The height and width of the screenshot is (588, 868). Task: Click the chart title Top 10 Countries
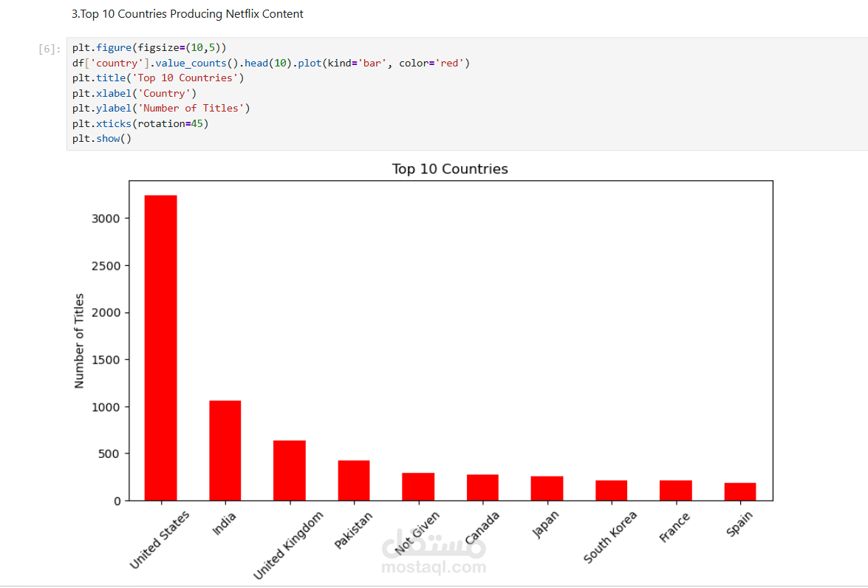click(450, 169)
